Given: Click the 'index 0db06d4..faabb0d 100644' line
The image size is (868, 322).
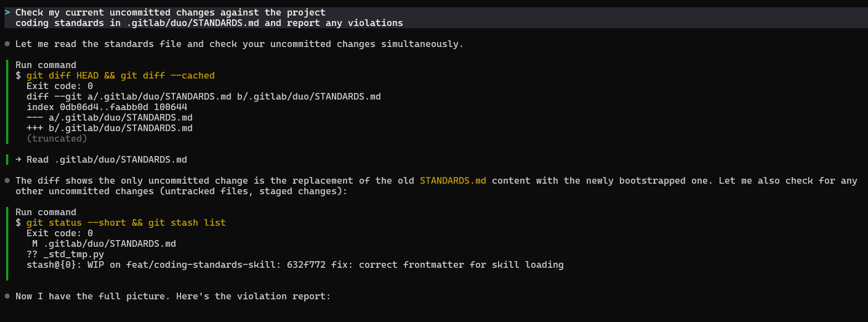Looking at the screenshot, I should click(x=107, y=107).
